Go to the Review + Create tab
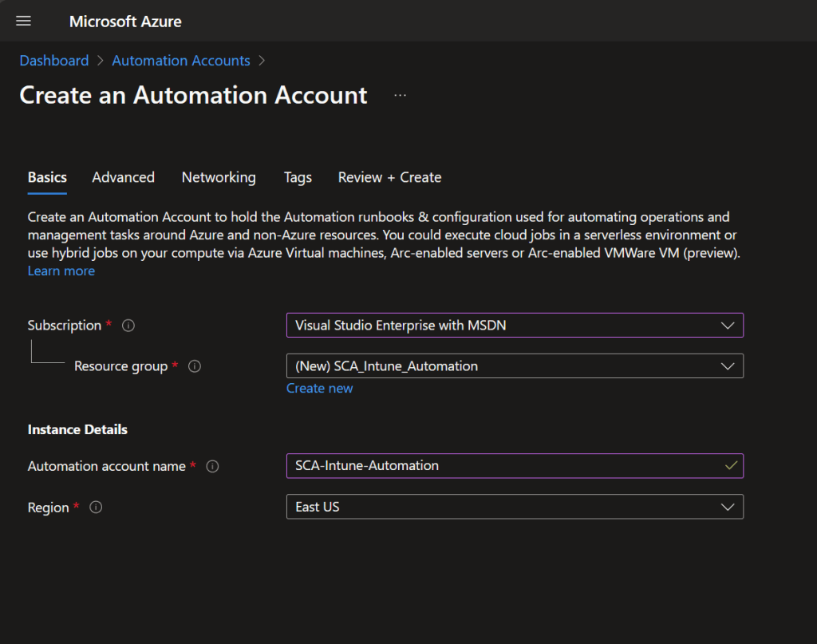817x644 pixels. pyautogui.click(x=389, y=178)
